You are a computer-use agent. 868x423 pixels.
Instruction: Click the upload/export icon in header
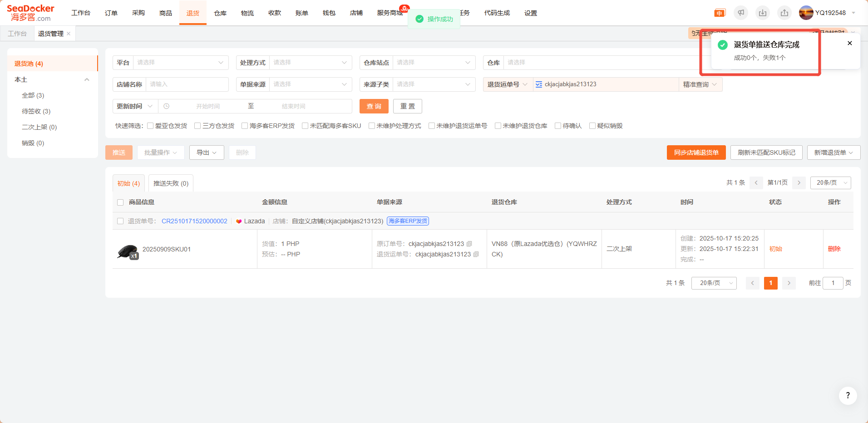point(784,13)
